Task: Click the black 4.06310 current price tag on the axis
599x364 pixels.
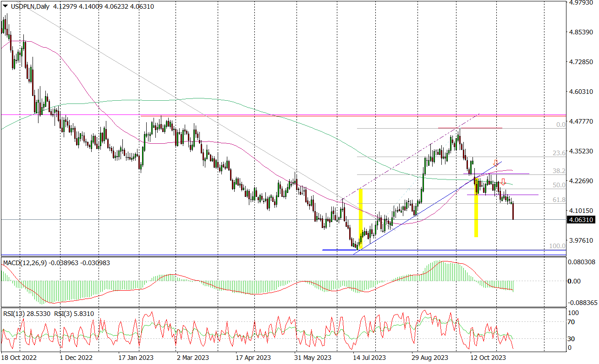Action: 581,220
